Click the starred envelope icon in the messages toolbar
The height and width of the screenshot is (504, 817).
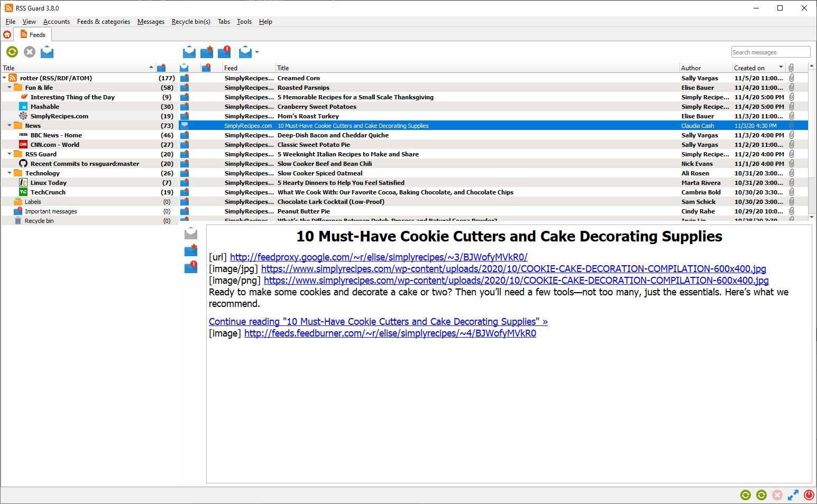(x=207, y=52)
